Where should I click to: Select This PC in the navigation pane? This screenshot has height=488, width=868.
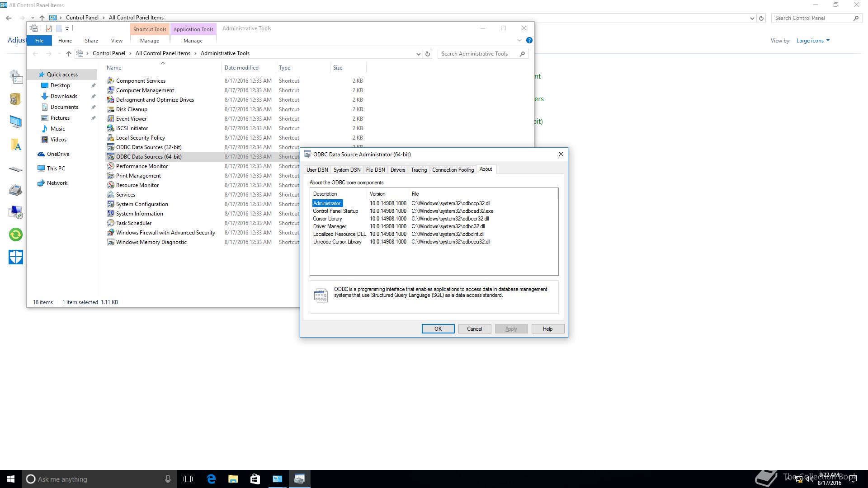pos(56,169)
